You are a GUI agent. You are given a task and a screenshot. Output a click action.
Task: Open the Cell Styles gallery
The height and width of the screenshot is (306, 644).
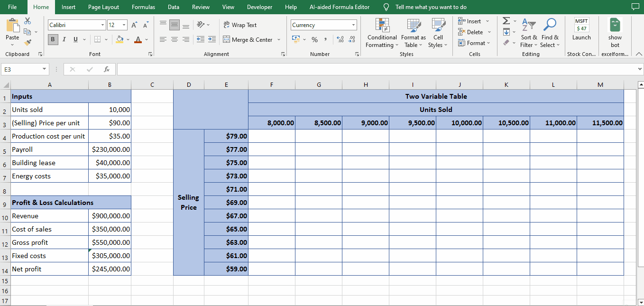click(x=438, y=33)
